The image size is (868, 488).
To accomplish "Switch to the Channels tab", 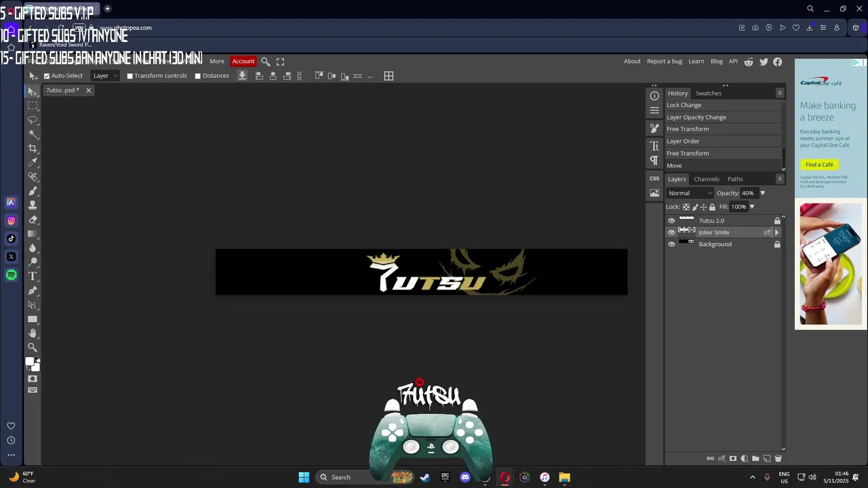I will tap(707, 179).
